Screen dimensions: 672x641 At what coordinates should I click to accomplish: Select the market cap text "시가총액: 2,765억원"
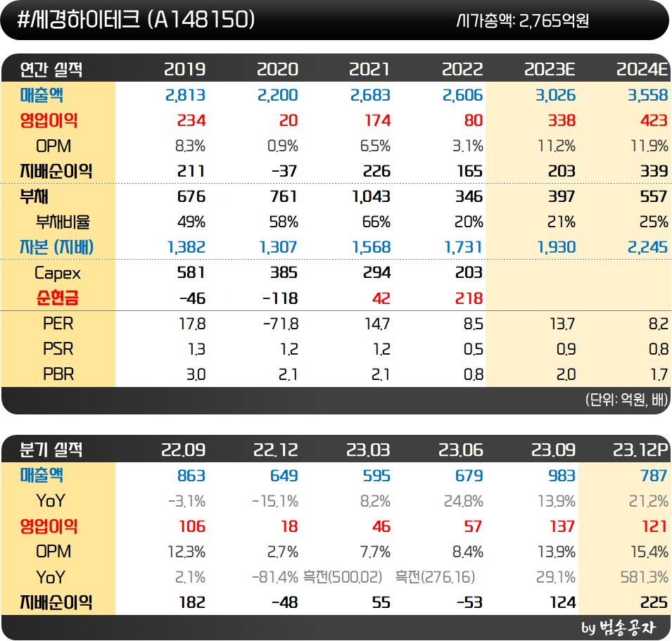(522, 20)
